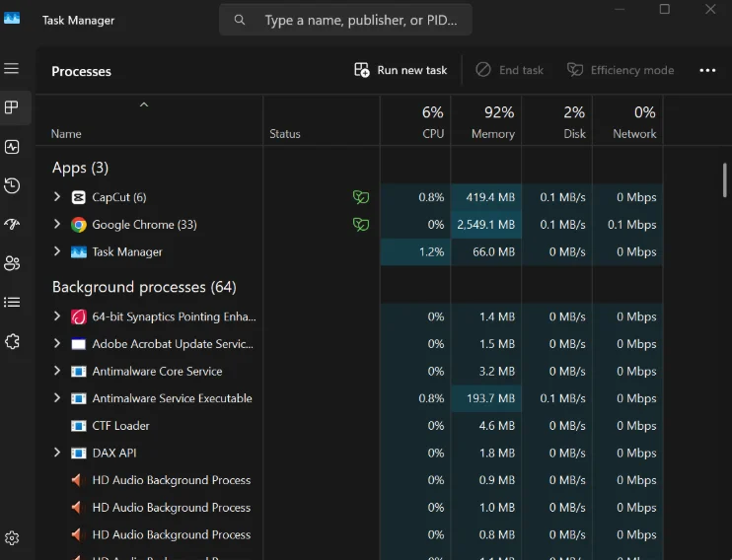
Task: Open the Startup apps sidebar icon
Action: [12, 224]
